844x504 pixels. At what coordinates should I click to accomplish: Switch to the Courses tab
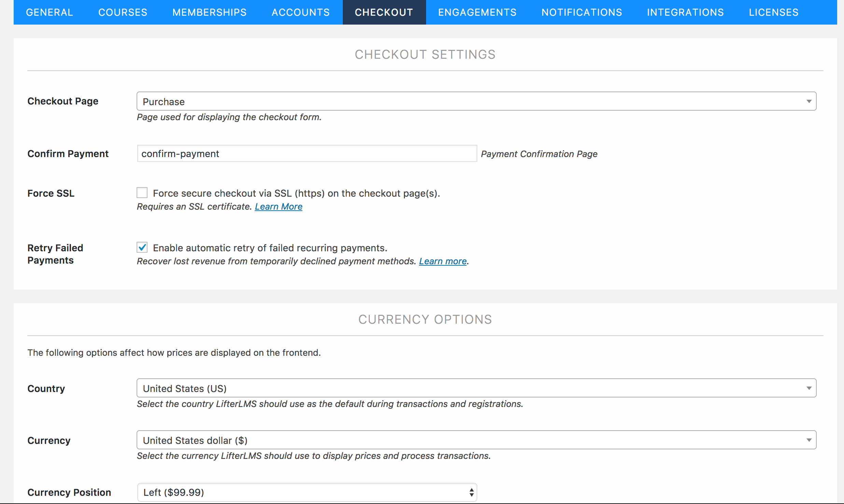pos(123,12)
